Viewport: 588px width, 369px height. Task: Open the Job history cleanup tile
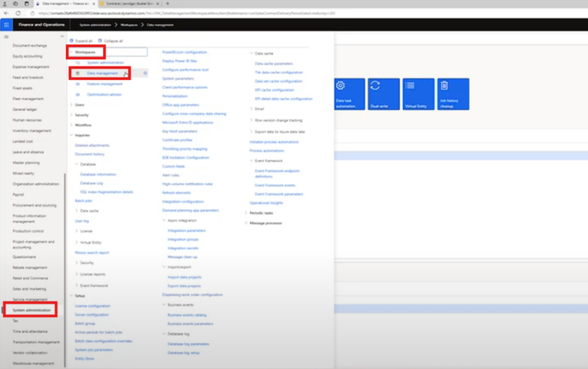click(452, 94)
